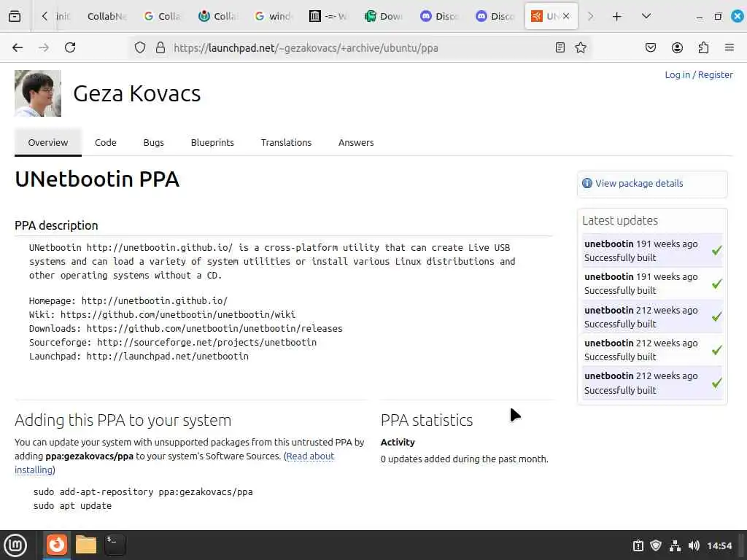This screenshot has width=747, height=560.
Task: Select the Bugs tab
Action: coord(153,142)
